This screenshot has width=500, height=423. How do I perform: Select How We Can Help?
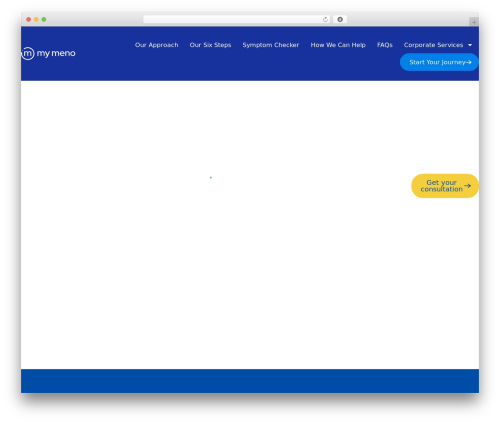pos(338,45)
